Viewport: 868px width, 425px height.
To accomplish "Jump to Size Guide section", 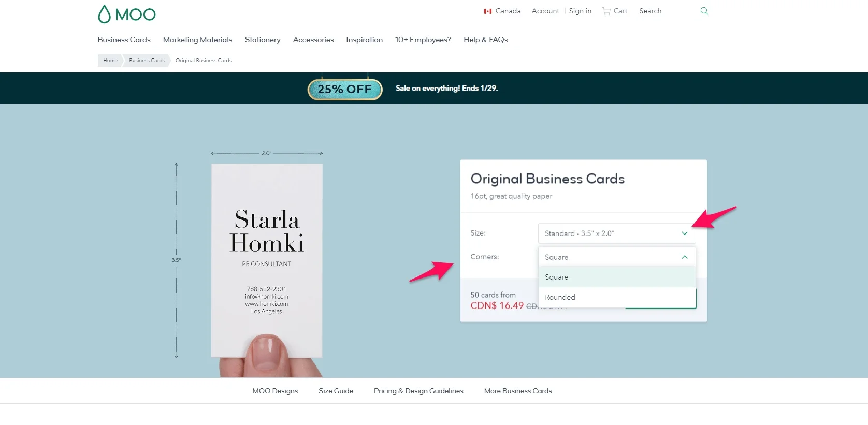I will pyautogui.click(x=336, y=391).
